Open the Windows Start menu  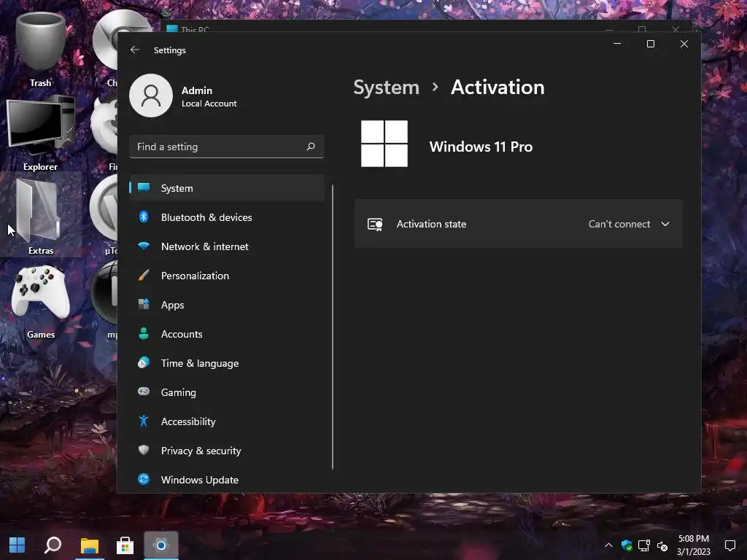18,545
